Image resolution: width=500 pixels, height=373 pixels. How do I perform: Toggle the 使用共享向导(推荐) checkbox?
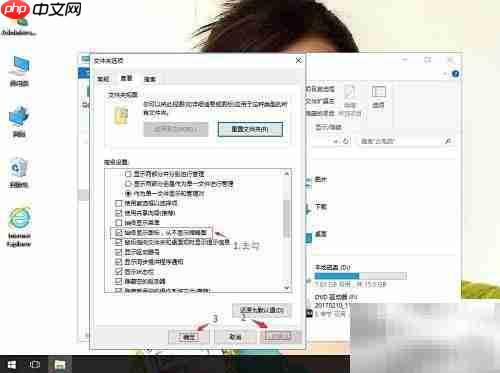click(x=118, y=213)
